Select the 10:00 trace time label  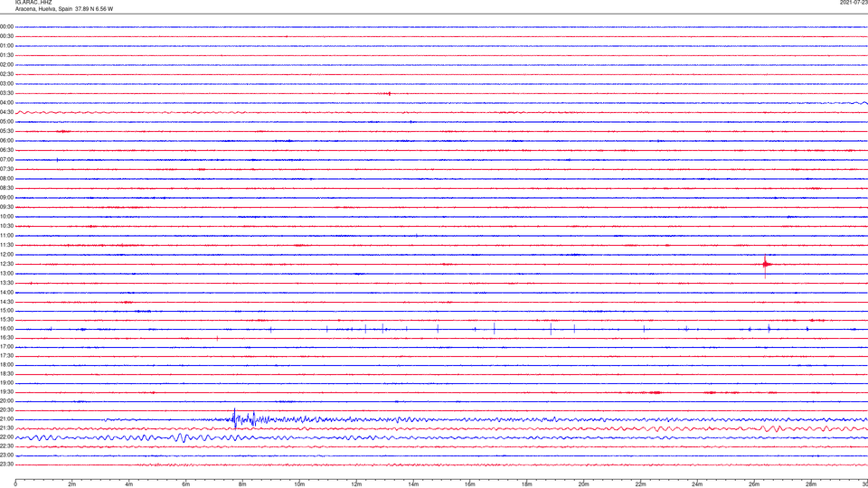(x=6, y=216)
